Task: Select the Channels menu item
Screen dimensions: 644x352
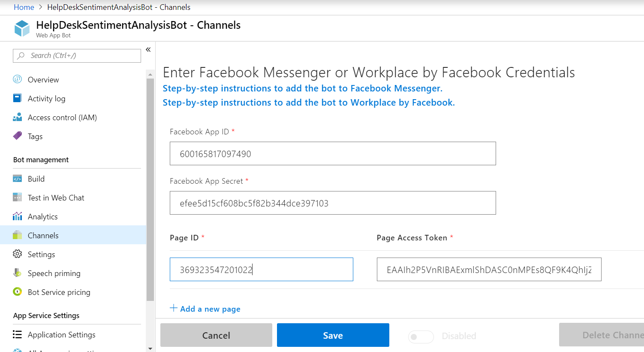Action: coord(73,235)
